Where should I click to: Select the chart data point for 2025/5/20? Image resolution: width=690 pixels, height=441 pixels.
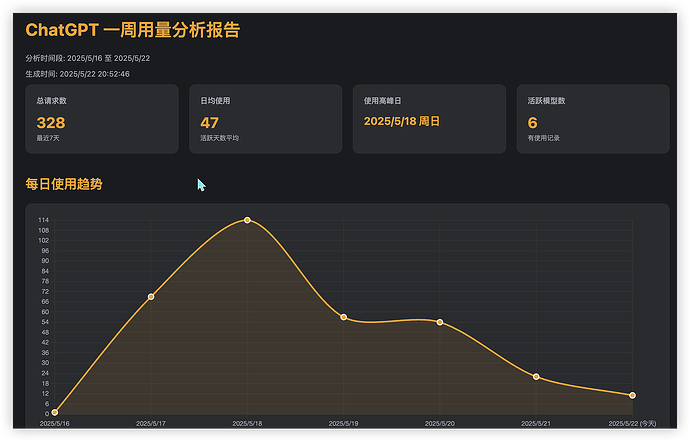click(x=440, y=322)
